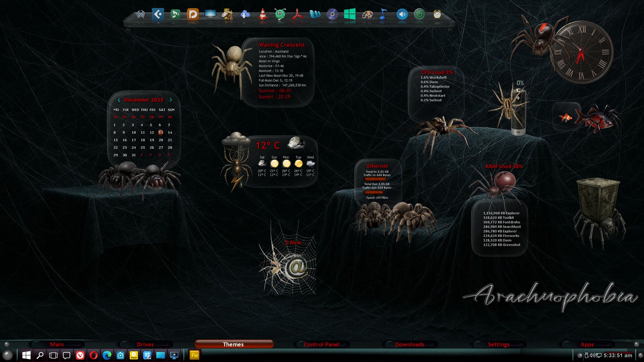Open the alarm clock dock icon
Image resolution: width=644 pixels, height=362 pixels.
point(437,14)
